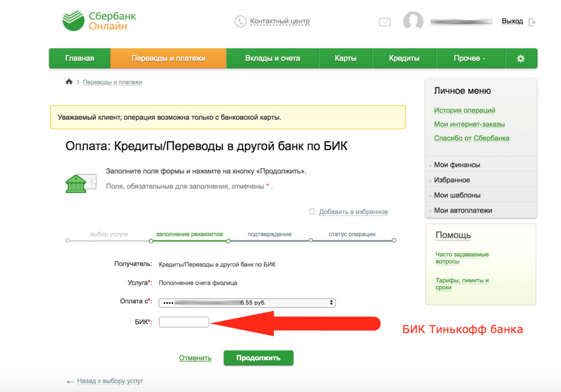Click the logout door icon
Image resolution: width=561 pixels, height=392 pixels.
point(532,22)
